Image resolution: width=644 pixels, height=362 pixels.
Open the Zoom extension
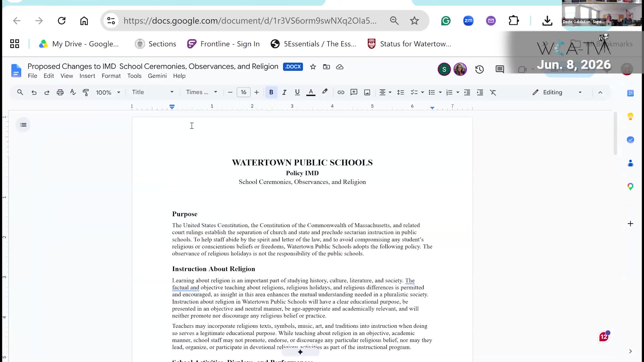[468, 21]
